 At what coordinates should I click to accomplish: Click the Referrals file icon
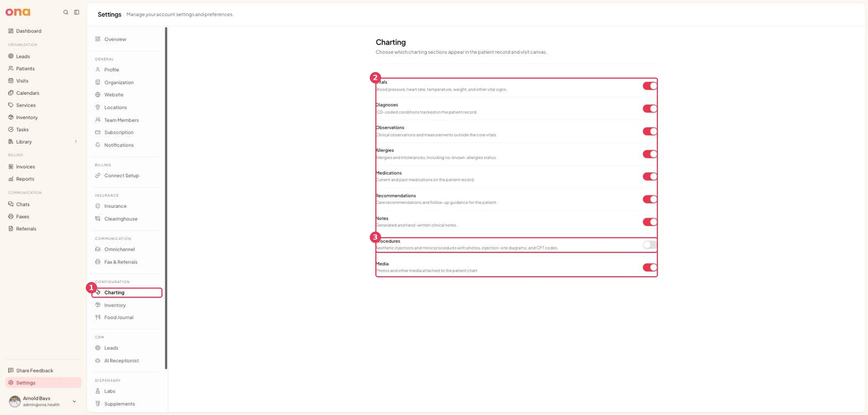click(x=11, y=228)
